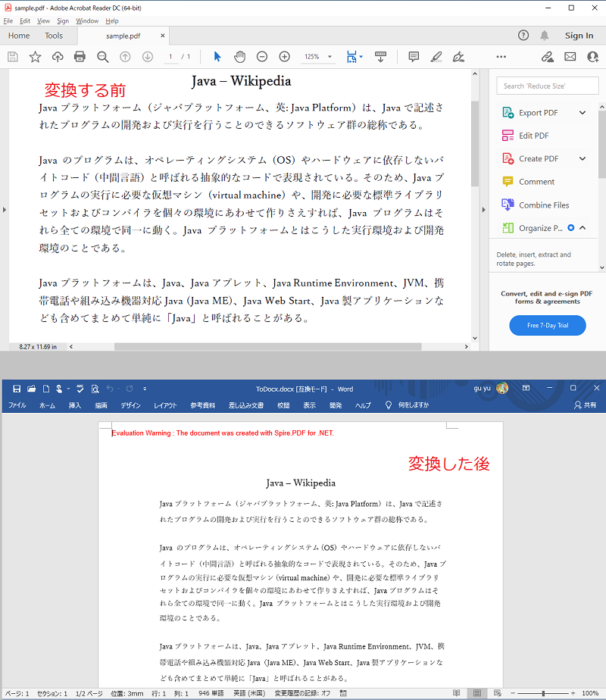606x700 pixels.
Task: Toggle the Word ribbon display options icon
Action: pyautogui.click(x=526, y=388)
